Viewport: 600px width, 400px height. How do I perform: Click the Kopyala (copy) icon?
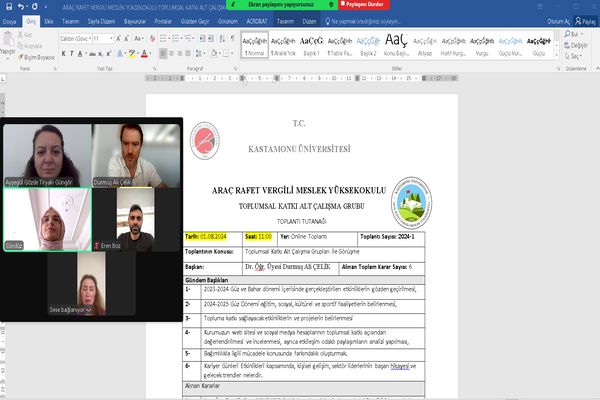[x=20, y=46]
